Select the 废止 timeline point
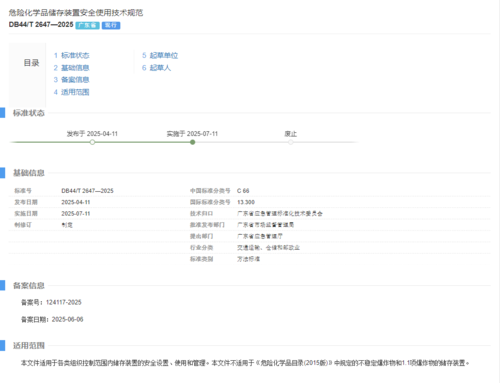Image resolution: width=500 pixels, height=383 pixels. pyautogui.click(x=291, y=142)
